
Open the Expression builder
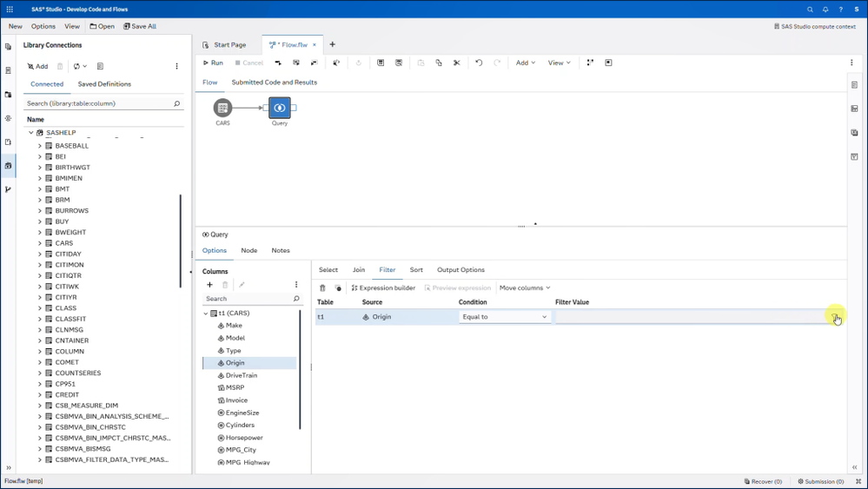383,287
